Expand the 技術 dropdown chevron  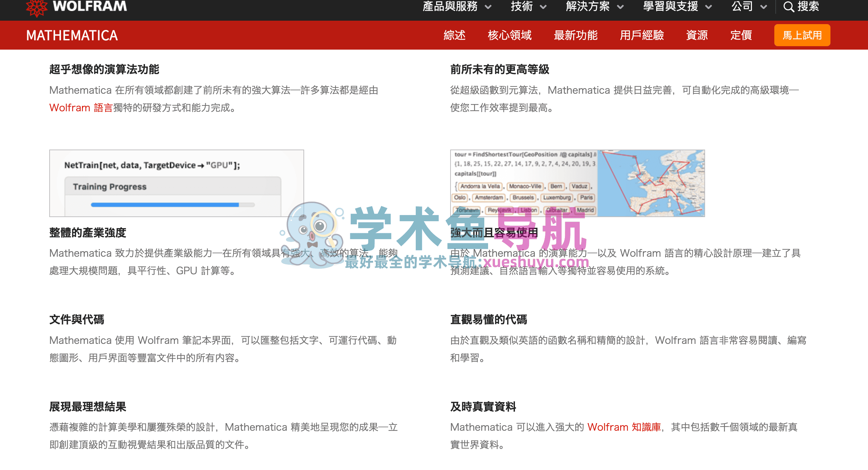coord(543,7)
